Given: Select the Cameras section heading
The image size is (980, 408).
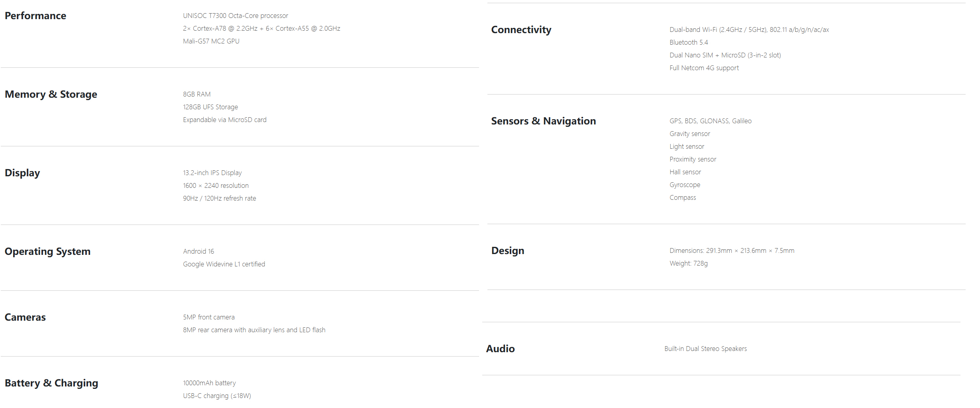Looking at the screenshot, I should [25, 317].
